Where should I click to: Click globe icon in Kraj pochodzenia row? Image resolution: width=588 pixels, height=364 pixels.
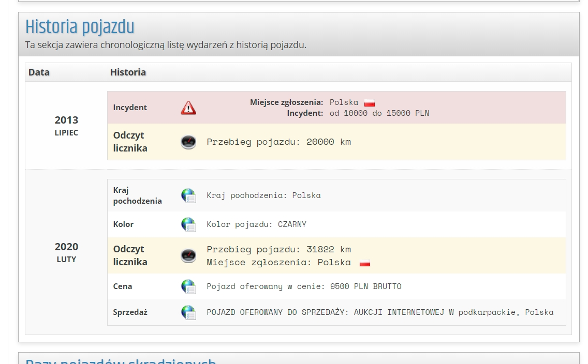point(188,195)
